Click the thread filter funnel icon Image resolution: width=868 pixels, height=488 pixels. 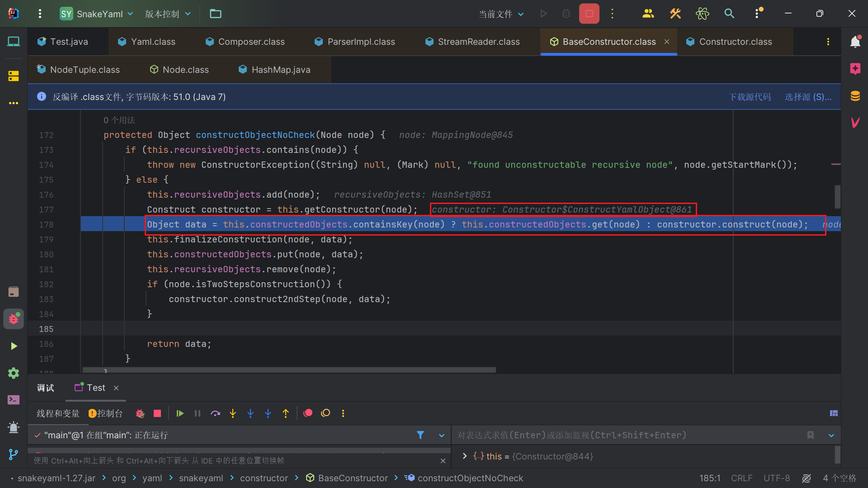[x=420, y=435]
